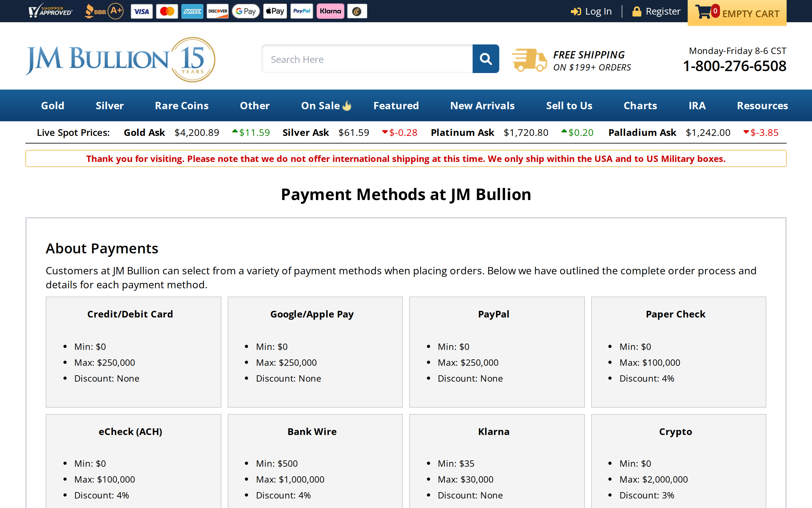Click the Klarna pink badge icon
The width and height of the screenshot is (812, 508).
(330, 11)
